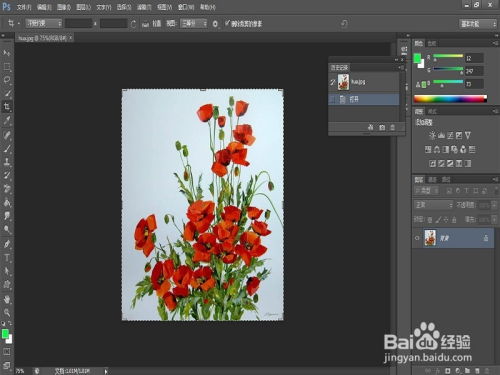Select the hua.jpg snapshot in History
Screen dimensions: 500x375
364,82
